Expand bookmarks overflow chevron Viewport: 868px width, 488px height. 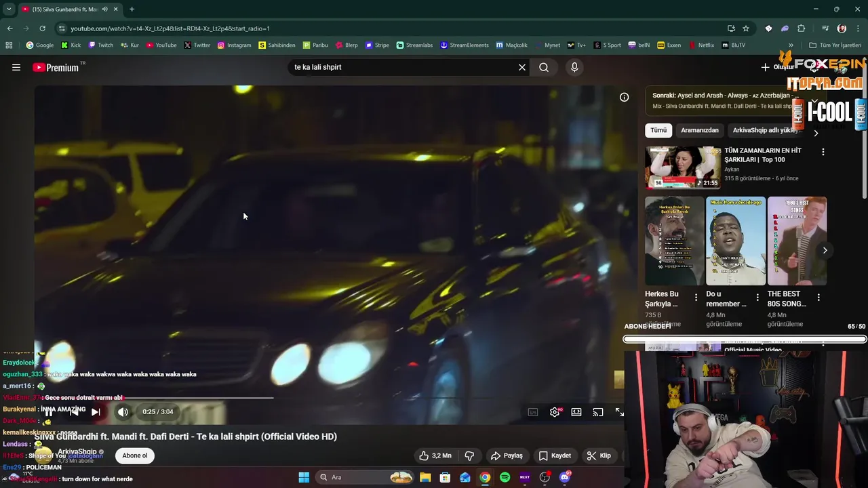pyautogui.click(x=791, y=45)
